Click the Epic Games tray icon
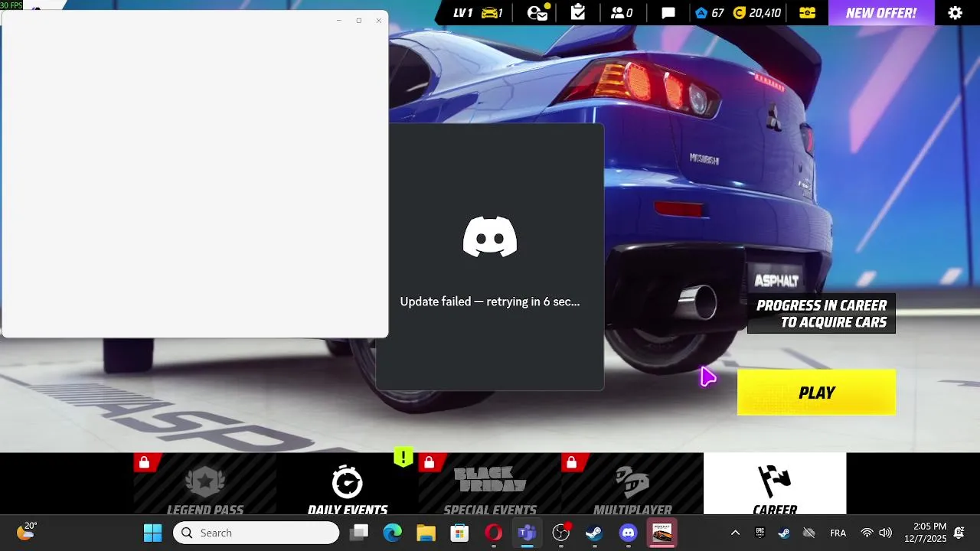The width and height of the screenshot is (980, 551). [760, 533]
